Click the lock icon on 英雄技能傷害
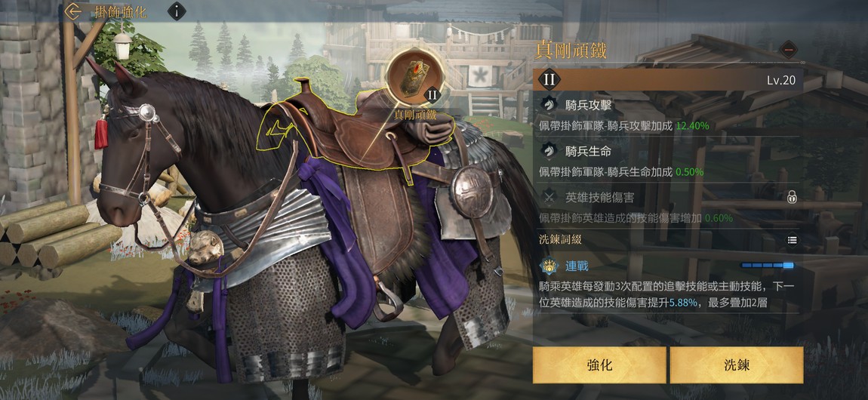 pos(793,196)
